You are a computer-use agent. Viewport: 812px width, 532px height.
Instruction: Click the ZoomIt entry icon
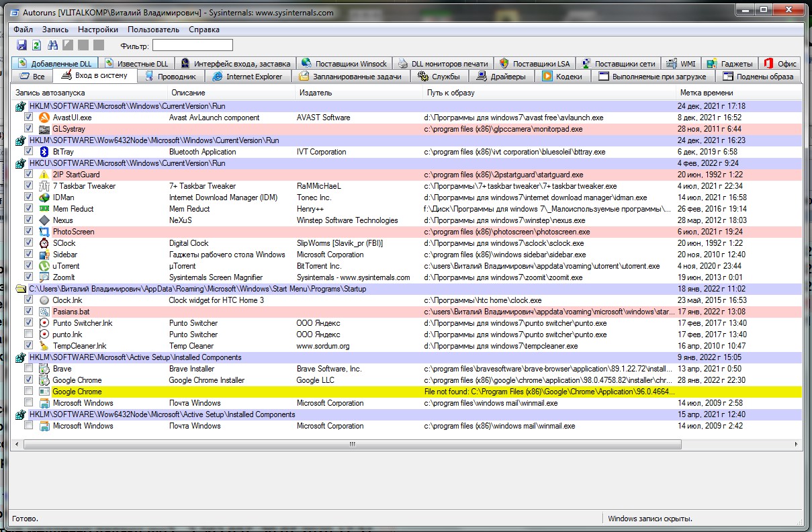pos(44,277)
